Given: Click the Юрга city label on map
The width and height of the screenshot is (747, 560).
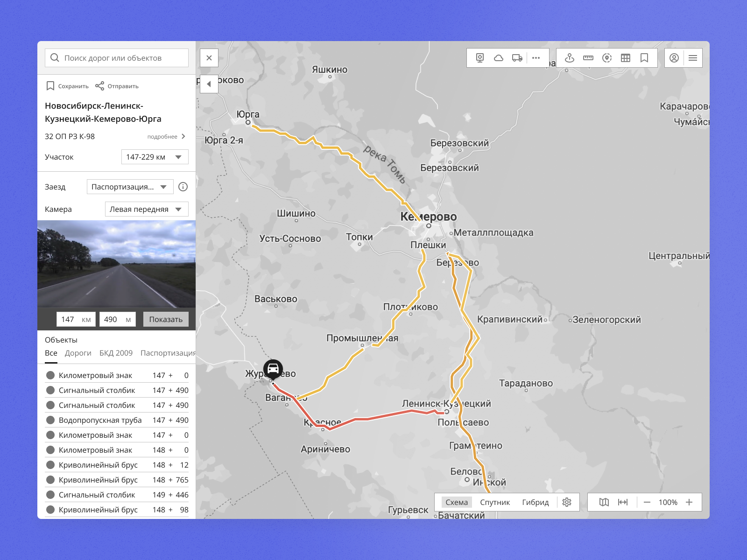Looking at the screenshot, I should (x=248, y=114).
